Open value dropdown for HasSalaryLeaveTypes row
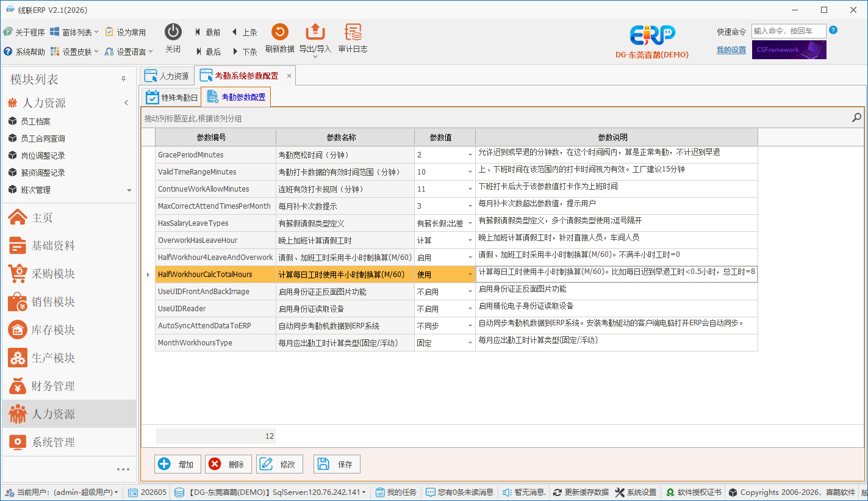The image size is (868, 501). [x=470, y=223]
